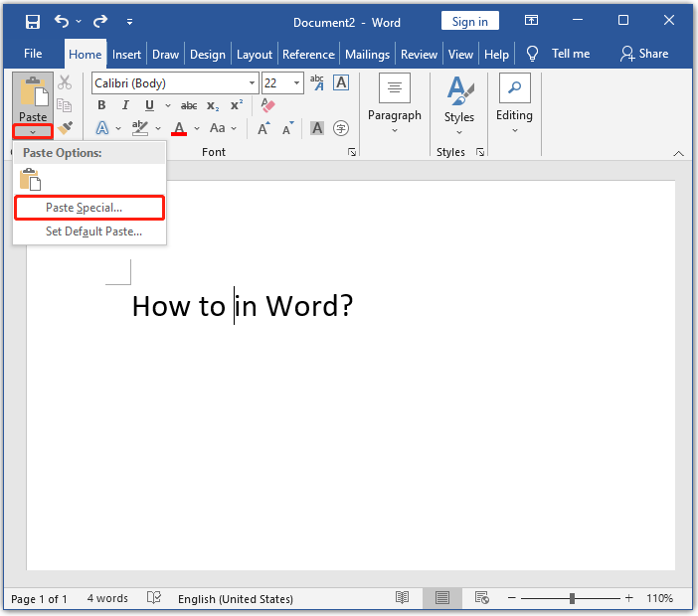Image resolution: width=698 pixels, height=616 pixels.
Task: Apply Text Highlight Color
Action: [x=140, y=128]
